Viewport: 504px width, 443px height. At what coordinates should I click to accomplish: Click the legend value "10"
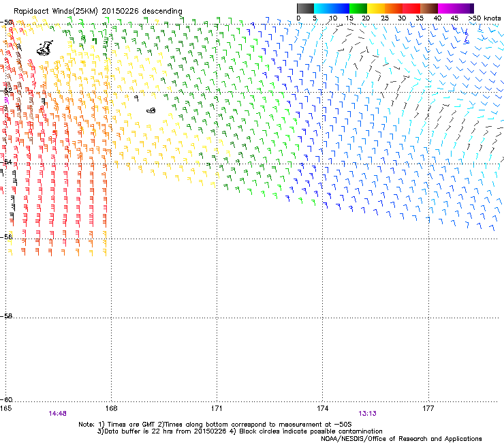click(333, 18)
